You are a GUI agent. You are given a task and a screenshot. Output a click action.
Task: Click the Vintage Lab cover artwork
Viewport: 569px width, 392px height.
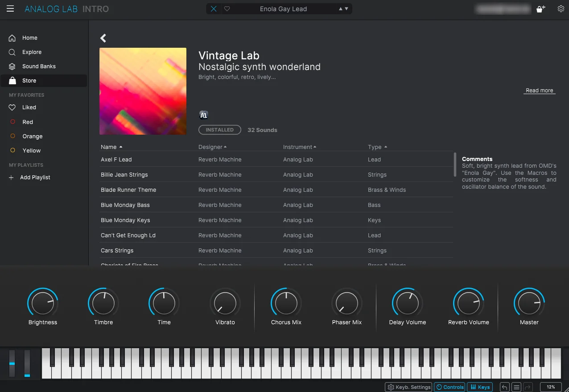tap(143, 91)
